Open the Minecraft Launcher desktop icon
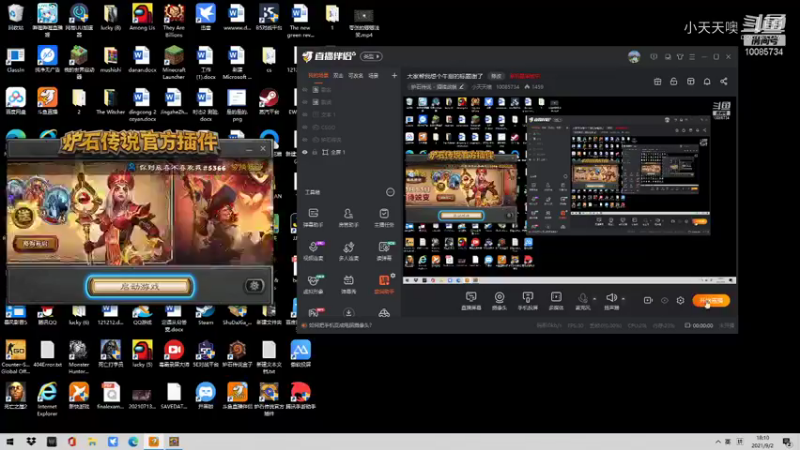Screen dimensions: 800x450 pos(173,62)
